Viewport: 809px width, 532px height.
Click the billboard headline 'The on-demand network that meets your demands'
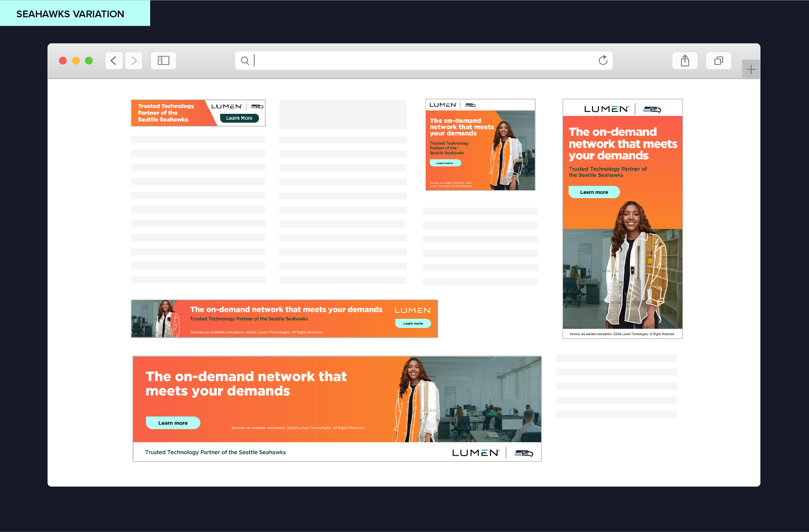[x=246, y=384]
